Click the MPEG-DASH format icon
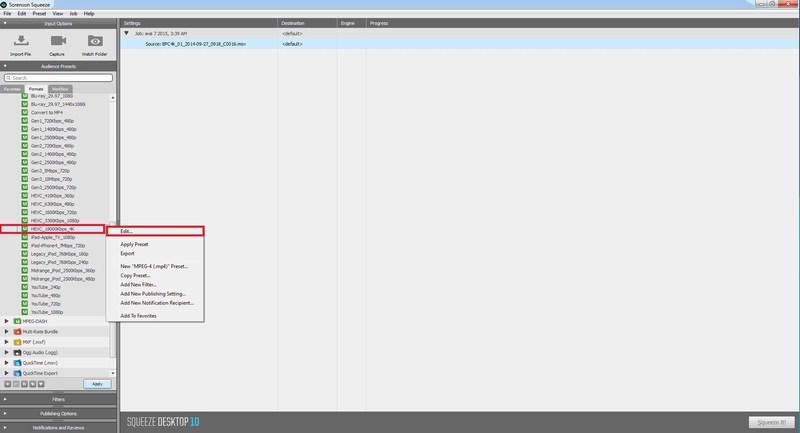Screen dimensions: 800x433 [17, 321]
